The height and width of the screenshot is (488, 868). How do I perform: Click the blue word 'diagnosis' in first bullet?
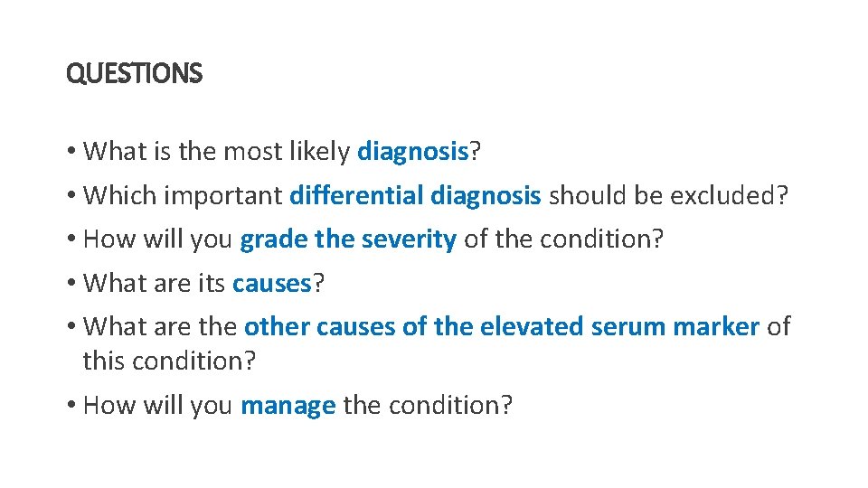(412, 151)
